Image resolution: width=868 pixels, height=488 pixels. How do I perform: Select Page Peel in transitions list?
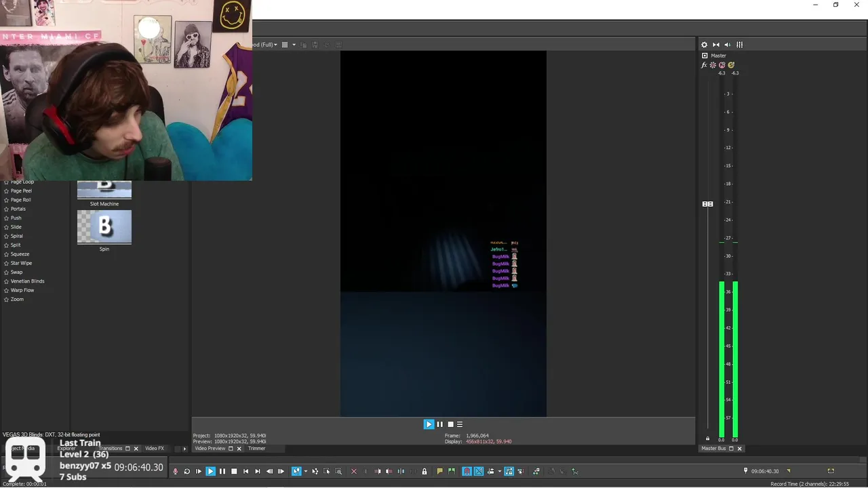point(21,191)
